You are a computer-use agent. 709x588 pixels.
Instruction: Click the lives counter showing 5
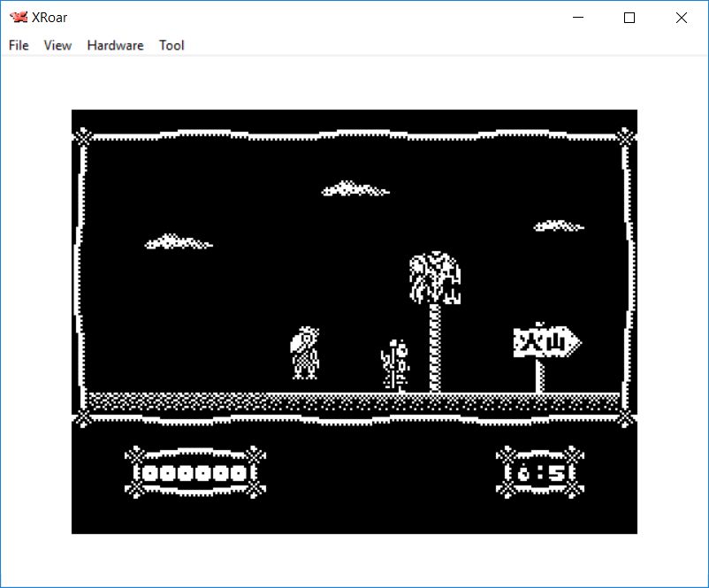(x=541, y=473)
